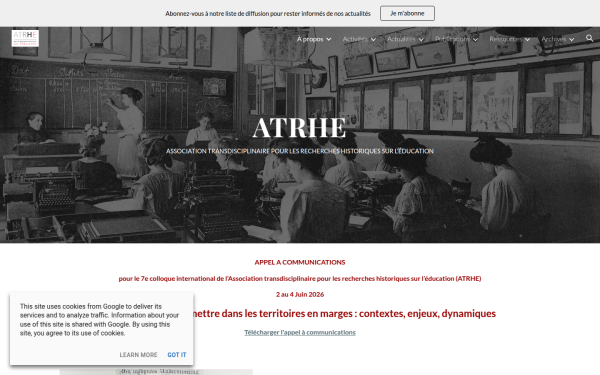Open the Actualités menu

401,39
